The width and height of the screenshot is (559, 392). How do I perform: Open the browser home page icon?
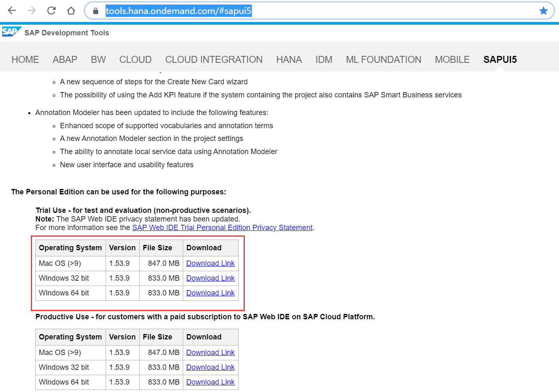point(71,11)
